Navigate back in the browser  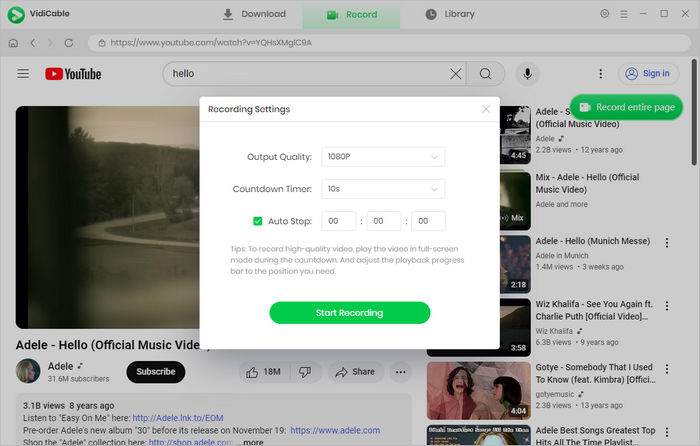click(33, 43)
